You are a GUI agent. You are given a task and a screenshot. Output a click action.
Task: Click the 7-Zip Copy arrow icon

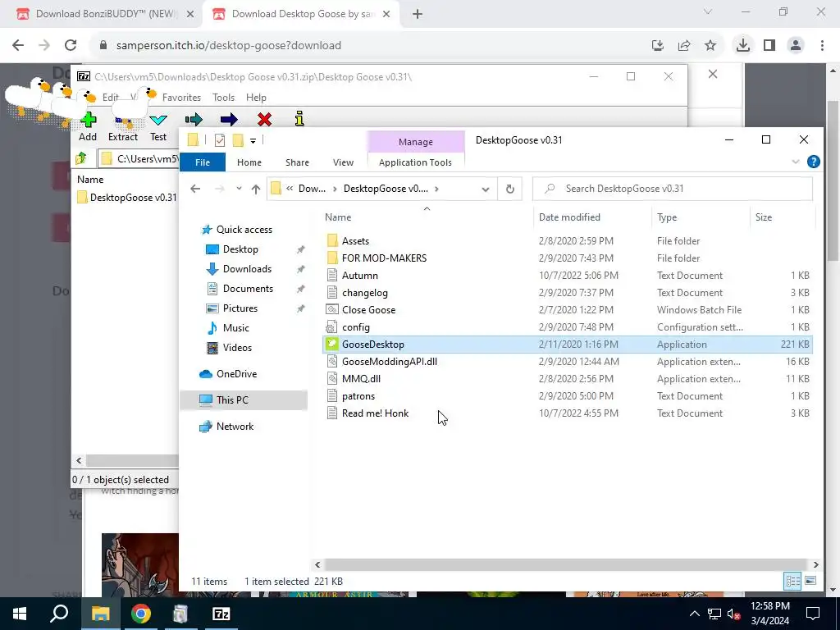pos(194,120)
